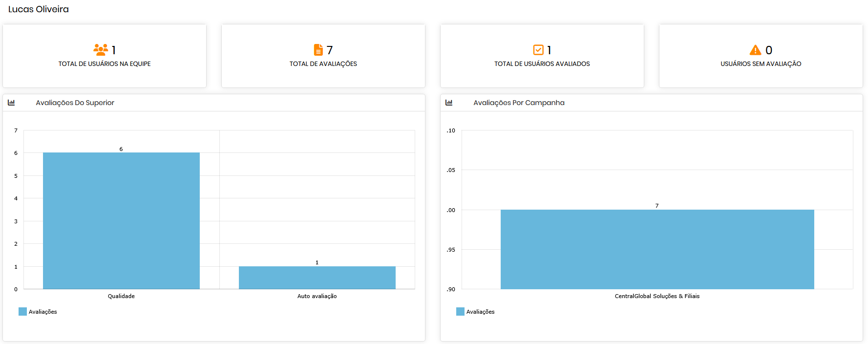Click the orange warning triangle icon
Image resolution: width=868 pixels, height=344 pixels.
(x=755, y=50)
